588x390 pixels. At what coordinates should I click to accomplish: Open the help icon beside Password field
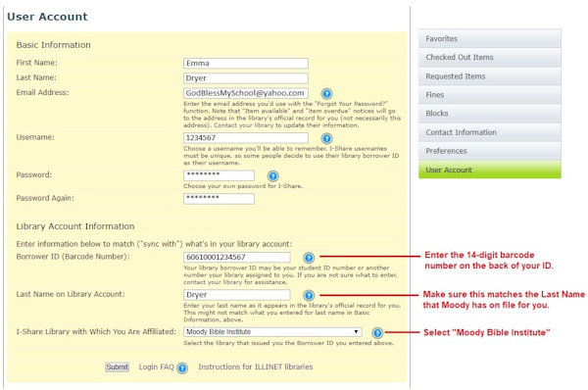tap(273, 175)
